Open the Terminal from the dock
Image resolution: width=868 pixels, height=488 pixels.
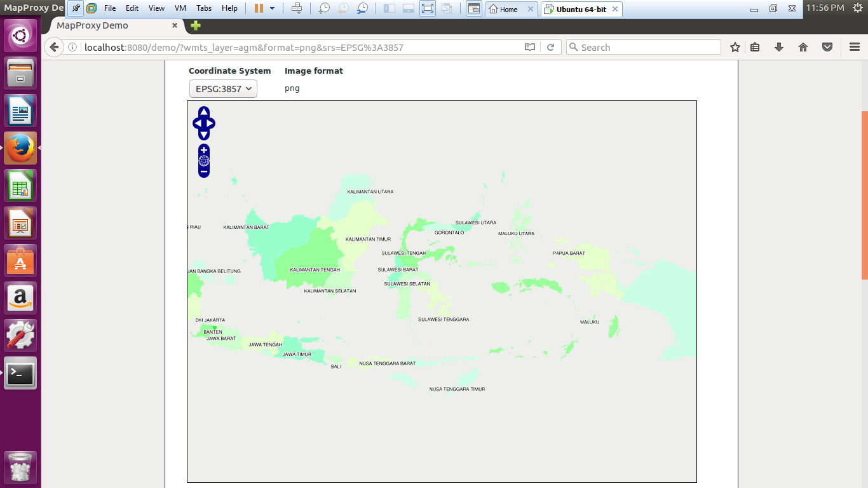tap(21, 373)
